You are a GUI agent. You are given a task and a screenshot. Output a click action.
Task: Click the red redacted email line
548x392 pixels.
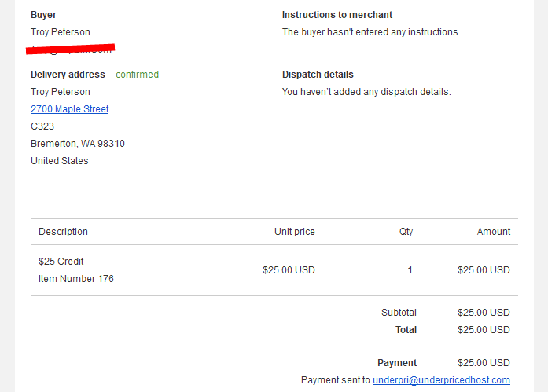click(70, 49)
